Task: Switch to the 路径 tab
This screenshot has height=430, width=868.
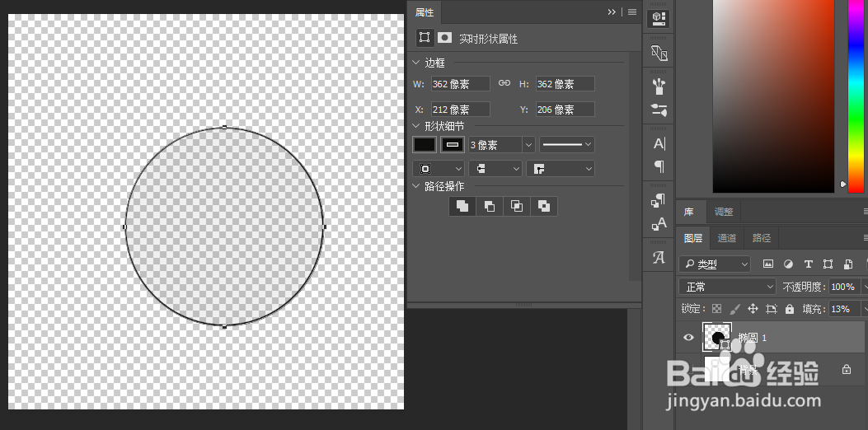Action: [762, 238]
